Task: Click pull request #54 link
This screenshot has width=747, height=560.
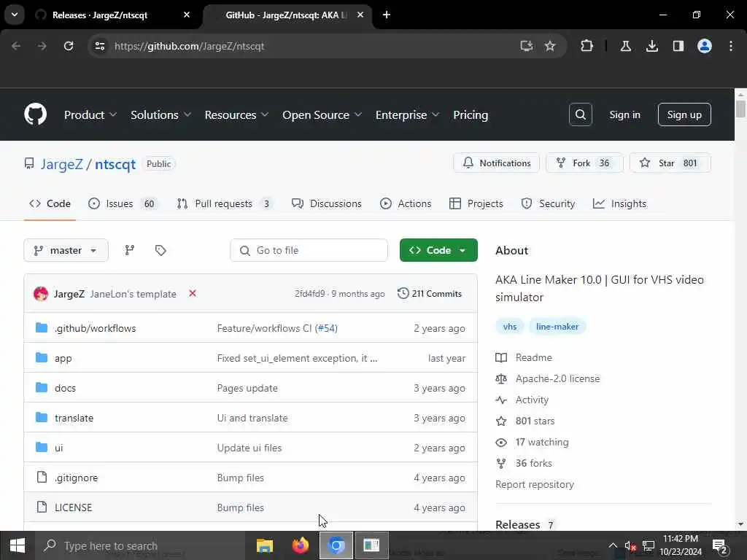Action: 326,328
